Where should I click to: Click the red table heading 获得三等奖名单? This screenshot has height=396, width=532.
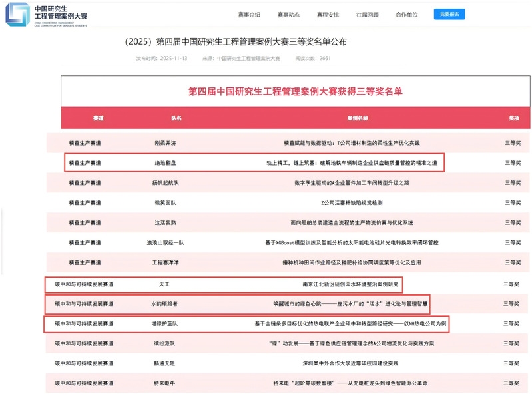click(x=296, y=91)
